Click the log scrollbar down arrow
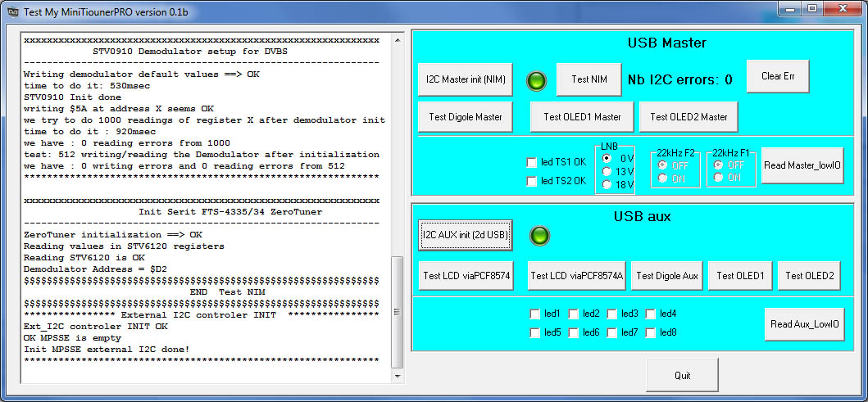Viewport: 868px width, 402px height. (397, 376)
